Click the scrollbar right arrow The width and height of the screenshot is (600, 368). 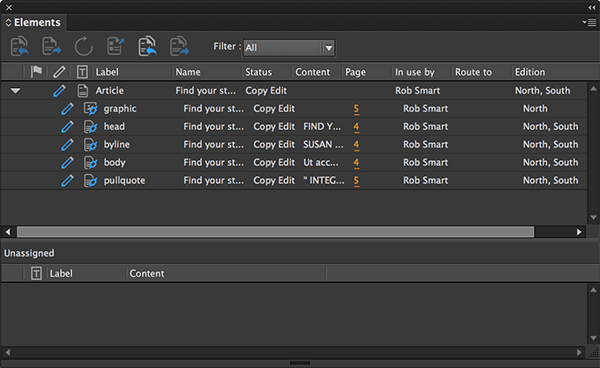tap(579, 232)
